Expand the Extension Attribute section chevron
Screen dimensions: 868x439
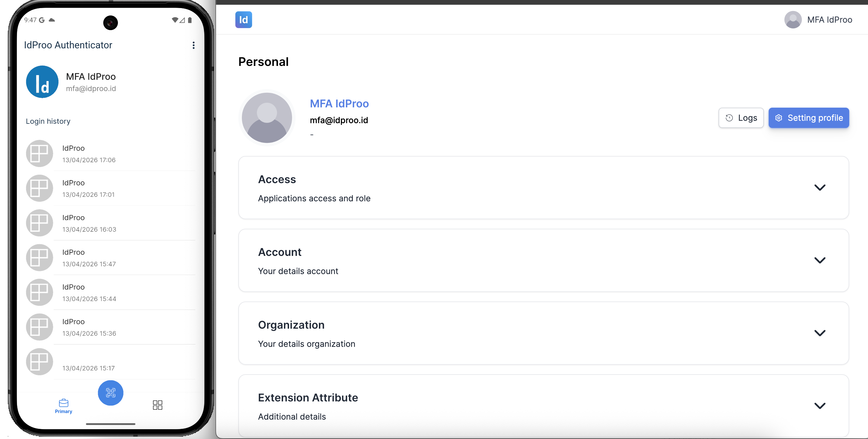[819, 406]
